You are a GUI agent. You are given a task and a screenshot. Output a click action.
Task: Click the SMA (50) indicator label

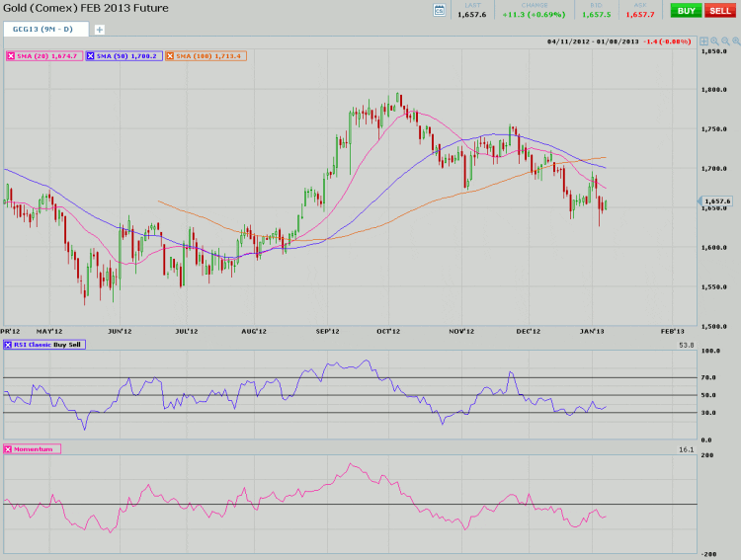(x=128, y=56)
